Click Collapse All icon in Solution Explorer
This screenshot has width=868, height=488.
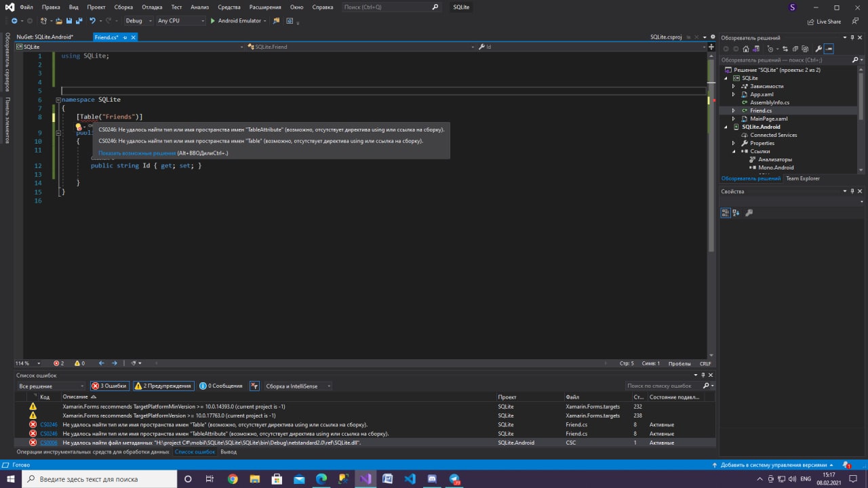(x=795, y=49)
